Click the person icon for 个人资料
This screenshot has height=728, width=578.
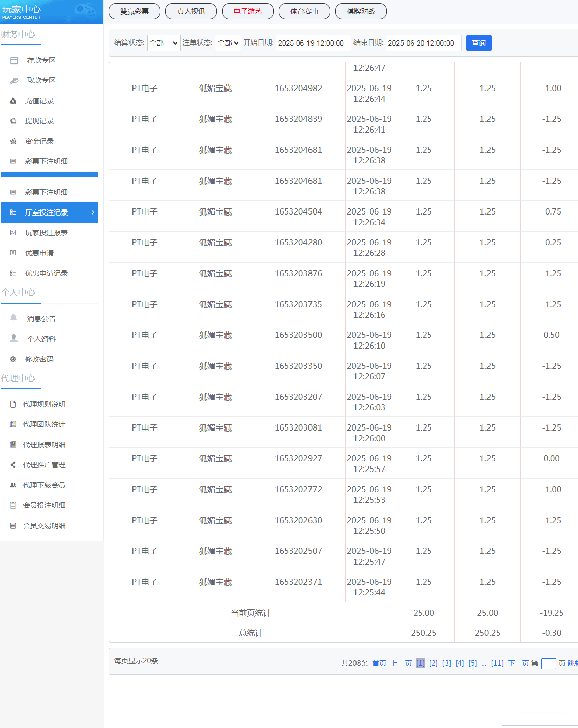pos(14,338)
